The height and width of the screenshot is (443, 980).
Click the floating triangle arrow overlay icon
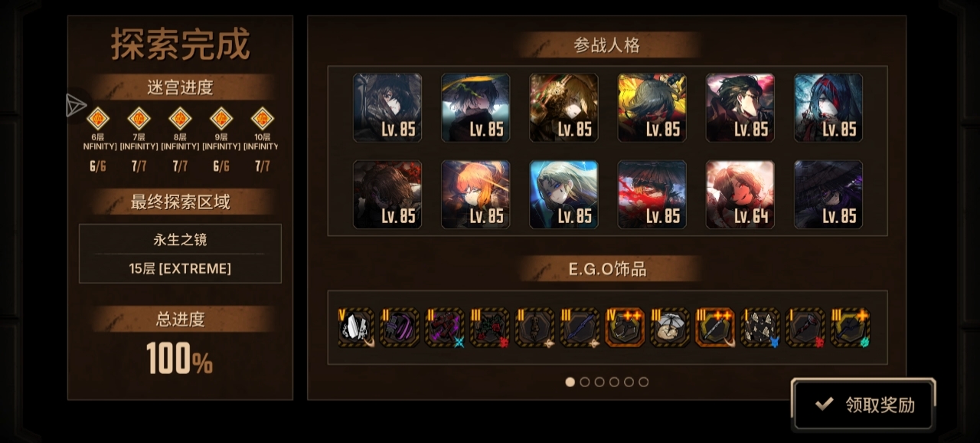(x=76, y=106)
